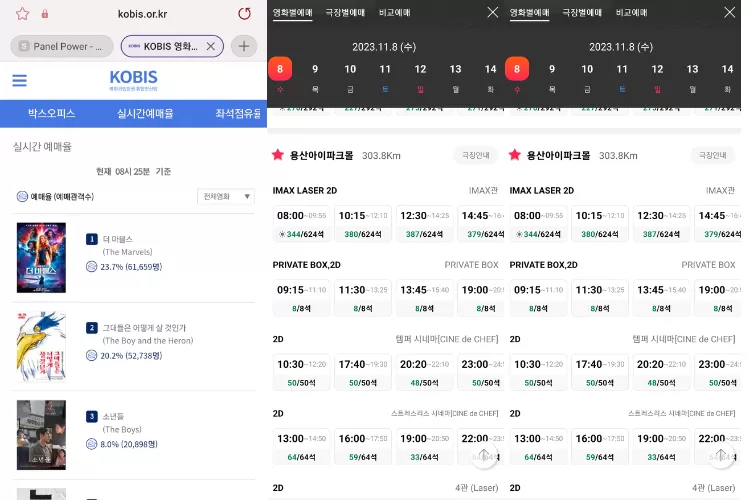The height and width of the screenshot is (500, 750).
Task: Choose 20:20 템퍼 시네마 showtime, middle panel
Action: tap(424, 373)
